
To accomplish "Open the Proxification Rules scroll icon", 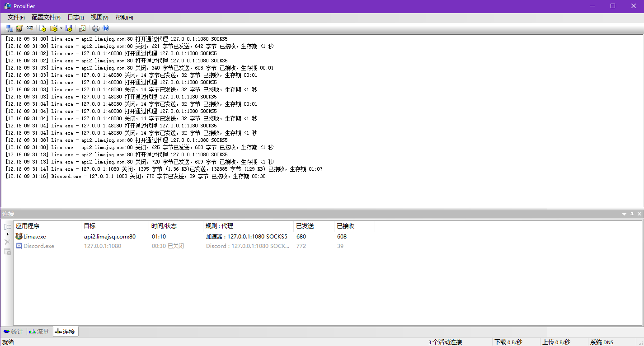I will click(x=19, y=28).
